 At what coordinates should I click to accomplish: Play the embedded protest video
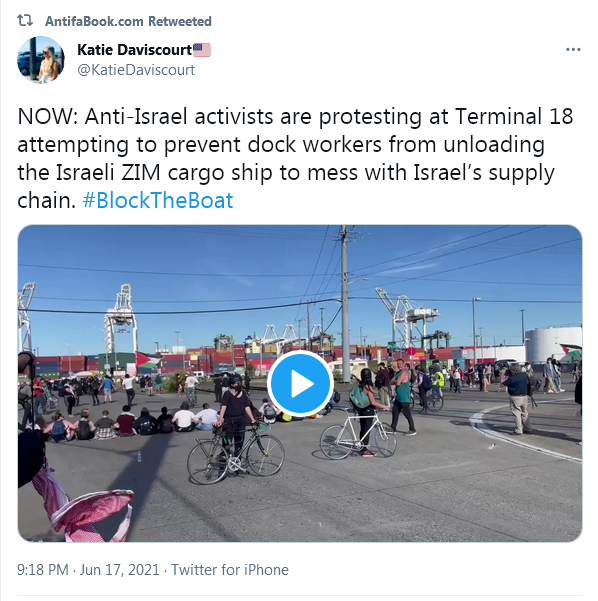click(300, 383)
